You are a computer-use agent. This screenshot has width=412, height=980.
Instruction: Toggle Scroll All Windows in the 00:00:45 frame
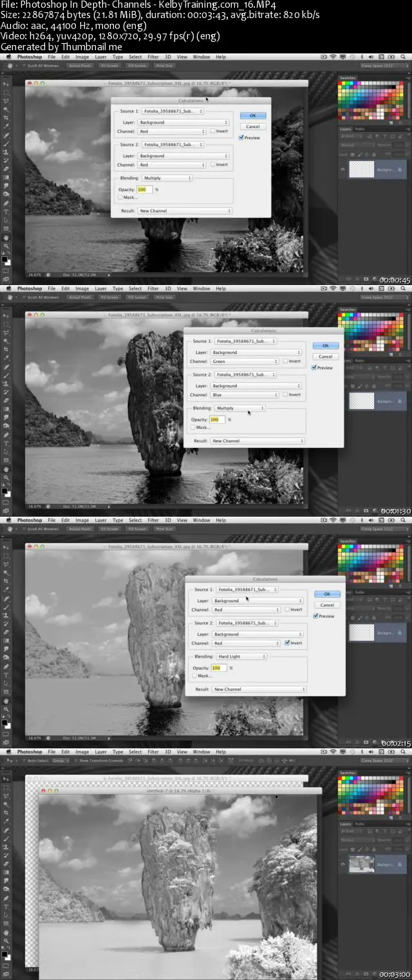click(24, 65)
